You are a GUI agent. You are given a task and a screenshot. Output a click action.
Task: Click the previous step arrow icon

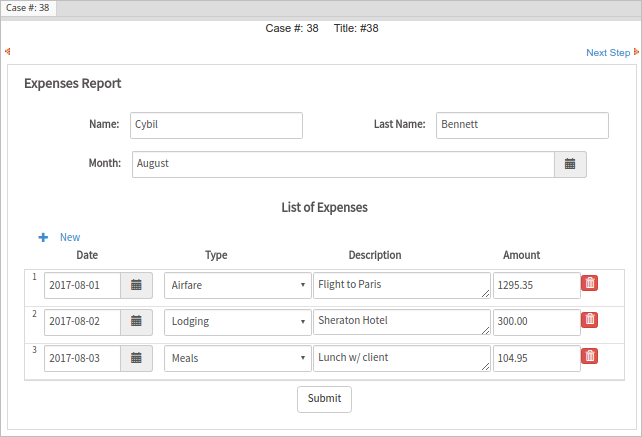point(8,52)
